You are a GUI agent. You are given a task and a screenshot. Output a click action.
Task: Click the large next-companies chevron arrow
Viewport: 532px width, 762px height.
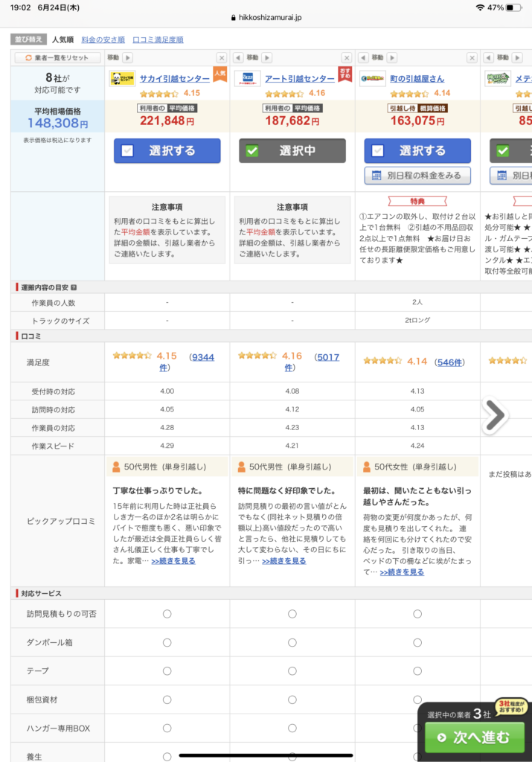coord(495,415)
